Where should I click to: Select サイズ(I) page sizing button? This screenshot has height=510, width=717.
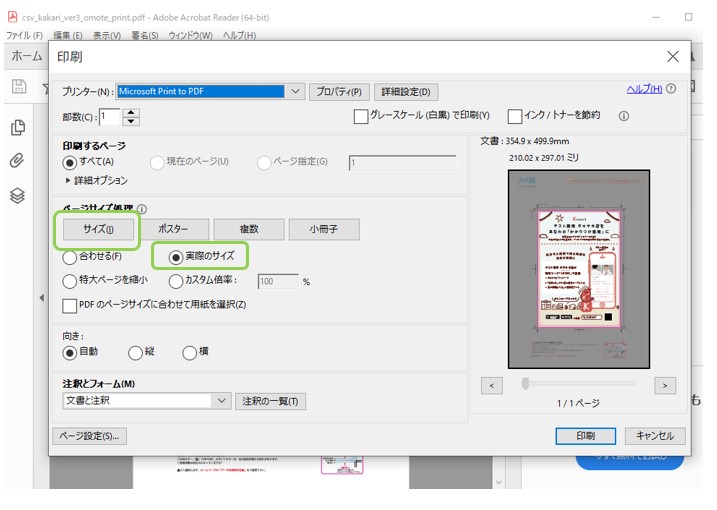98,229
